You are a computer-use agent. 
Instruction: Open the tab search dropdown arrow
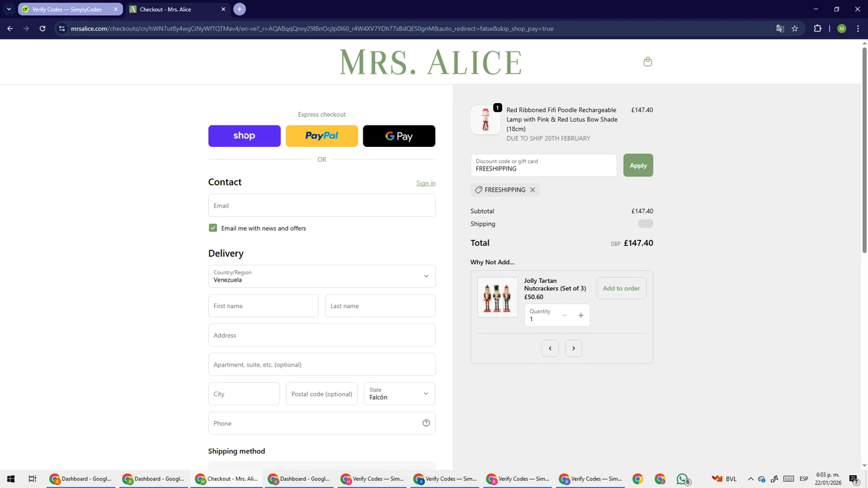[9, 9]
